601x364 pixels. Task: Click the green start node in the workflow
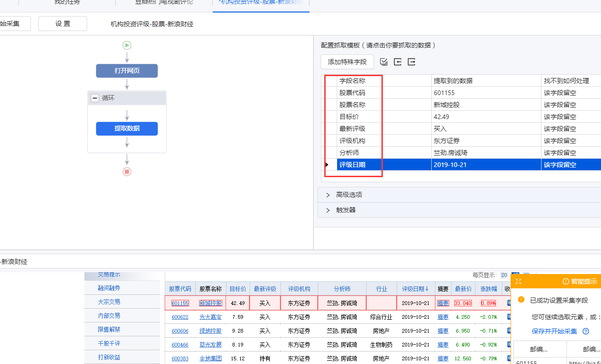pyautogui.click(x=127, y=45)
